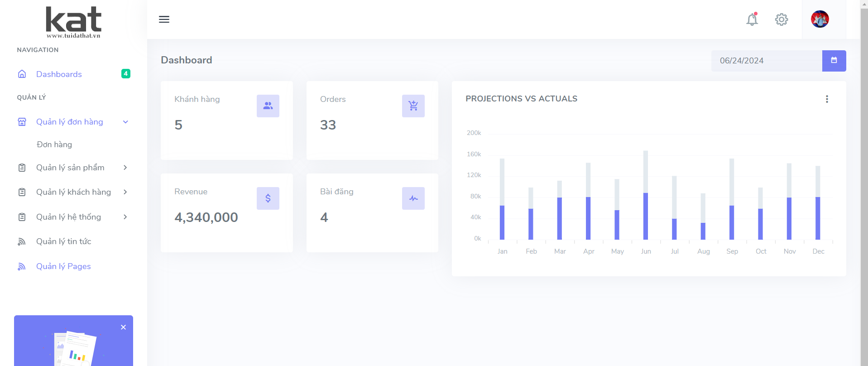Click the customers icon on Khánh hàng card

(x=268, y=106)
